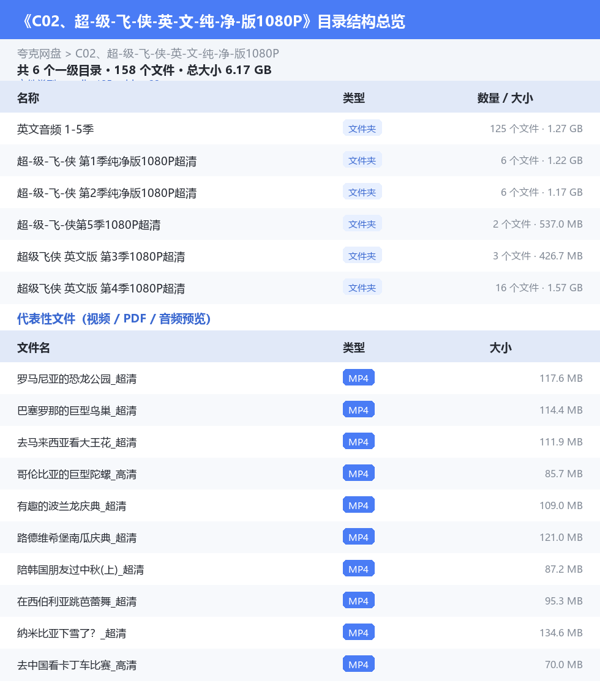The width and height of the screenshot is (600, 700).
Task: Click the 125 个文件 · 1.27 GB value
Action: point(536,128)
